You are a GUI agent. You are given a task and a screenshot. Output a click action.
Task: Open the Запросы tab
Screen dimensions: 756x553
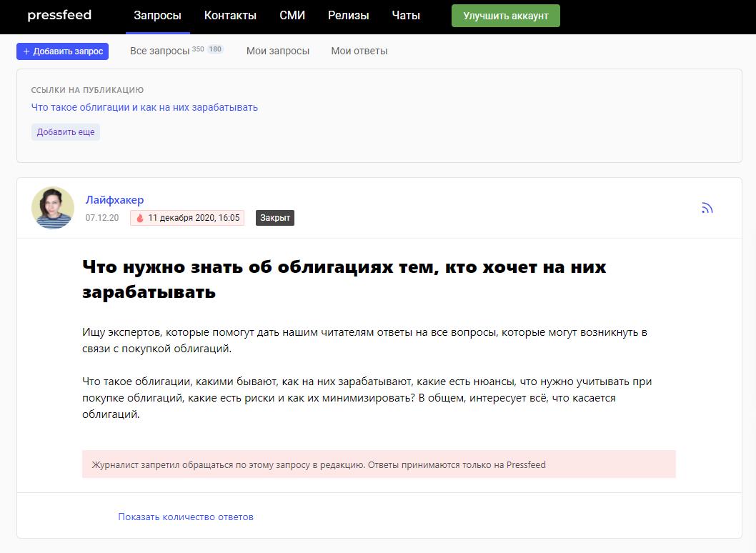pyautogui.click(x=157, y=16)
